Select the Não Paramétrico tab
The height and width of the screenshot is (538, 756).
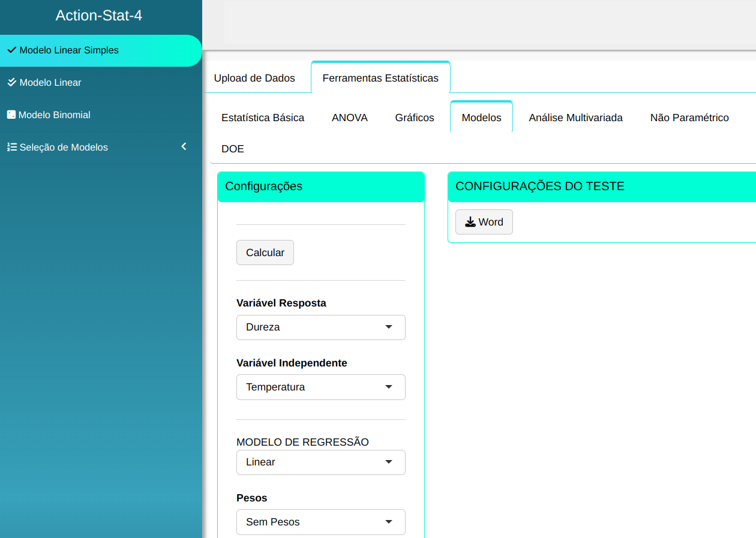(689, 118)
